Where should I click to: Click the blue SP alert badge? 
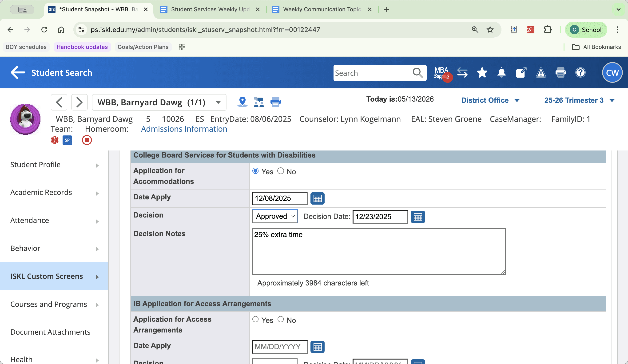pyautogui.click(x=67, y=140)
